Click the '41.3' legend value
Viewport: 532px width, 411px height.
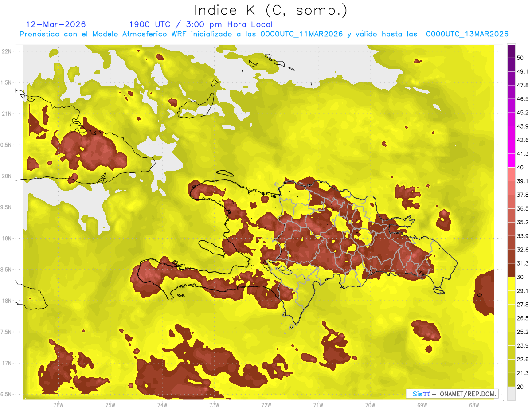click(523, 154)
